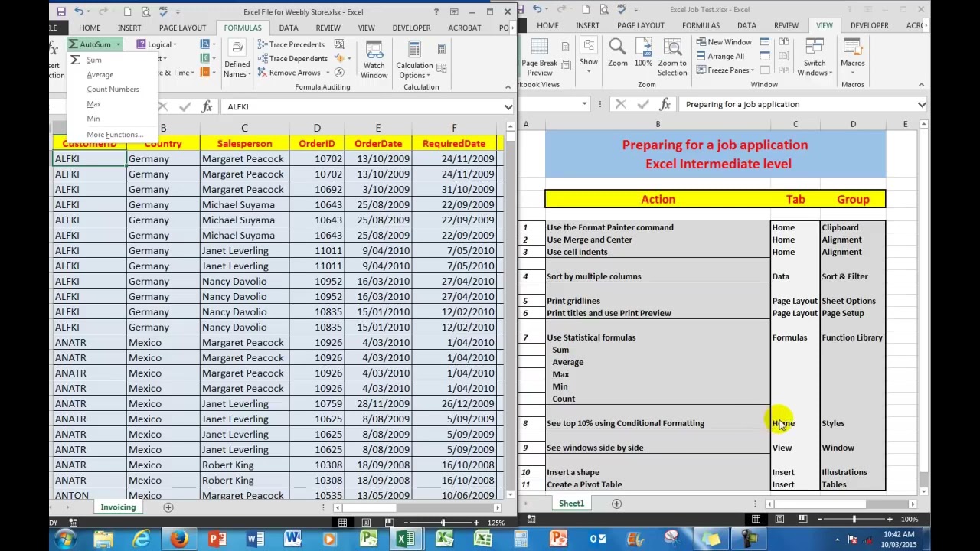The width and height of the screenshot is (980, 551).
Task: Open Switch Windows dropdown
Action: click(x=815, y=57)
